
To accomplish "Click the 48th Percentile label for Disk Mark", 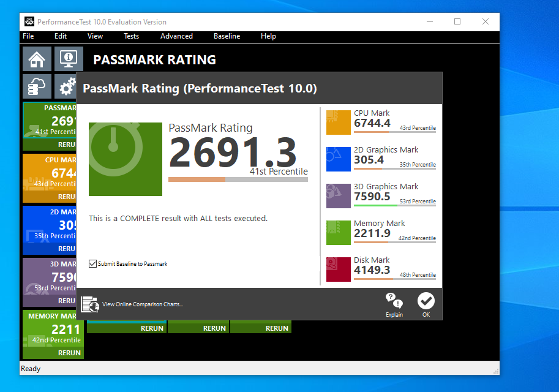I will [418, 274].
